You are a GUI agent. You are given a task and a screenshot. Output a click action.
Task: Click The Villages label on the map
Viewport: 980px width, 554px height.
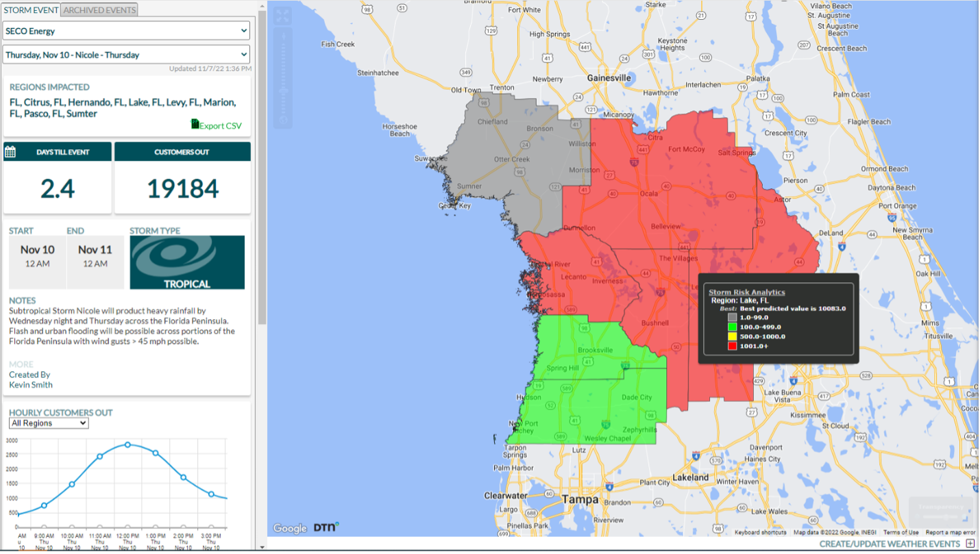click(x=678, y=258)
